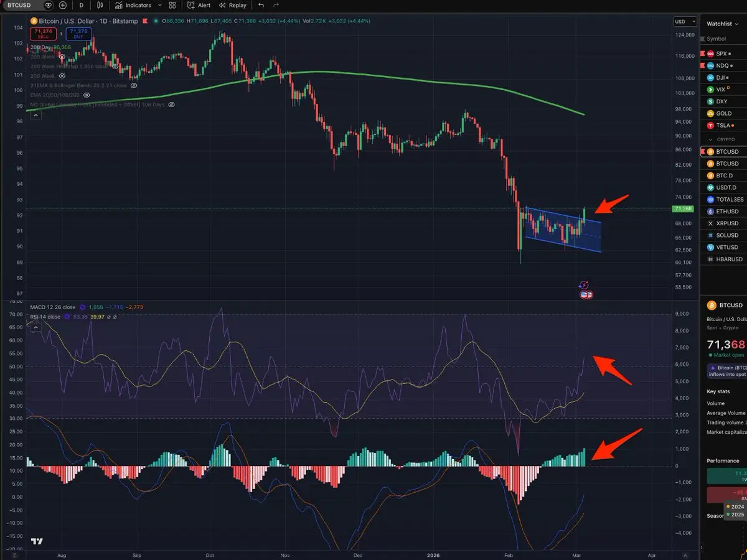
Task: Select TSLA in the watchlist
Action: point(723,126)
